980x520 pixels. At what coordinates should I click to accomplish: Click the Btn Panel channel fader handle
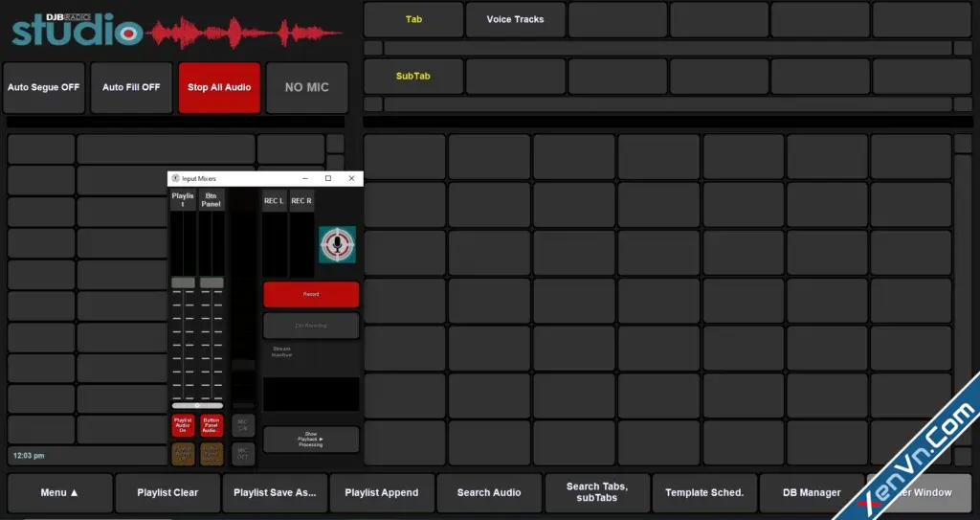coord(212,283)
